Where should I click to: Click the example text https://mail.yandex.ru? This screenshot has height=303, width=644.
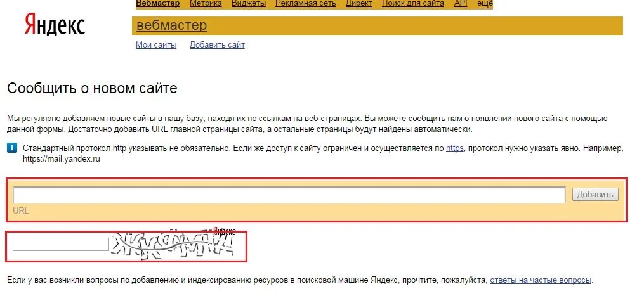pos(62,159)
